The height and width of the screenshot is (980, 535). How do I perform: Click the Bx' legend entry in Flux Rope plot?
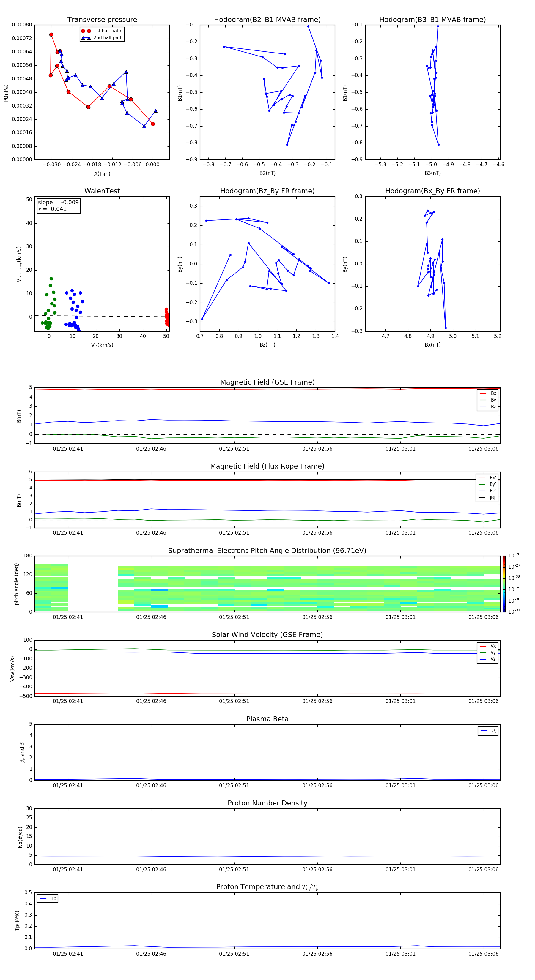point(487,478)
